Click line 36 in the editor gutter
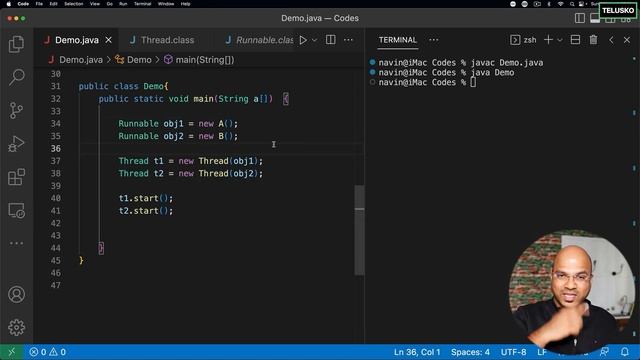 point(56,149)
